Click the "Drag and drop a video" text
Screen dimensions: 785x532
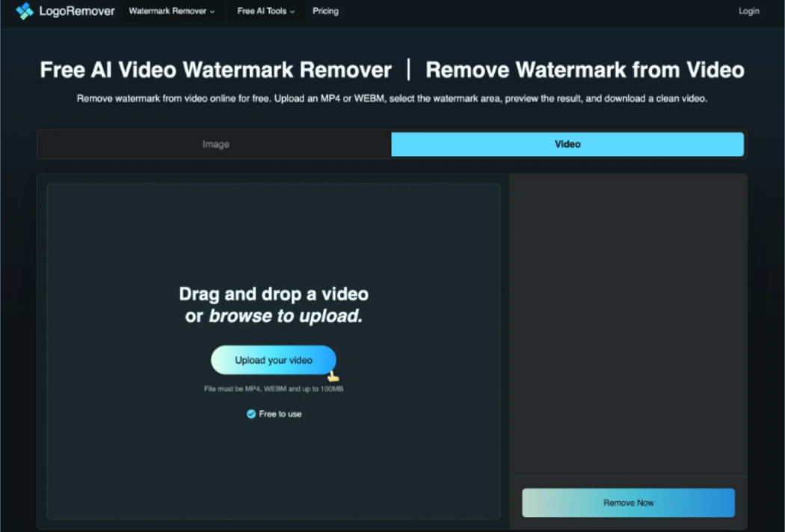tap(274, 294)
